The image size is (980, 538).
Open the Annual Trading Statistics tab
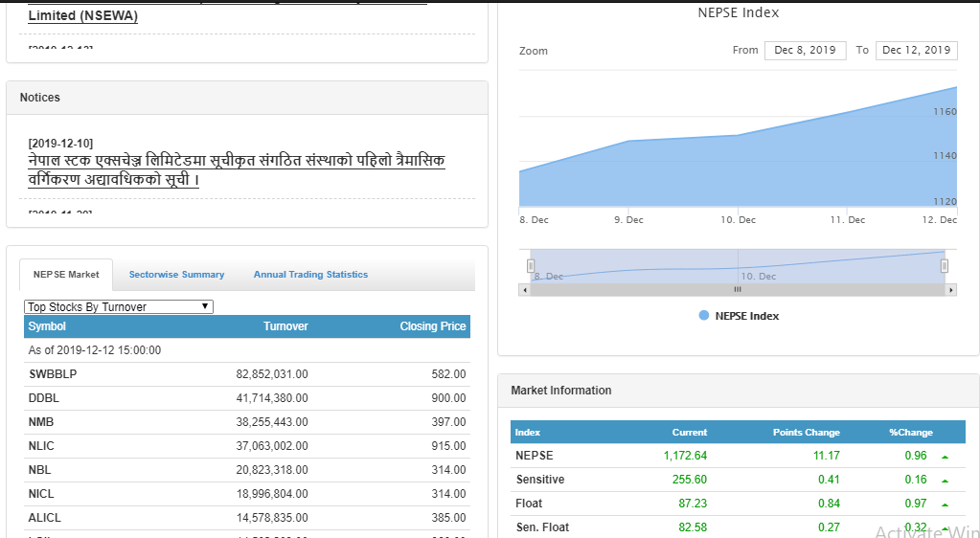tap(310, 275)
